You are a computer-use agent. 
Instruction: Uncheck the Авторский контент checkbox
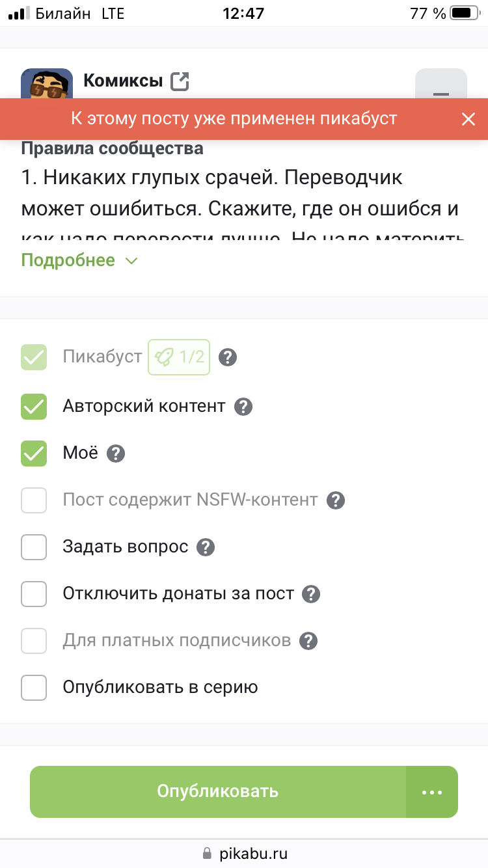(34, 407)
